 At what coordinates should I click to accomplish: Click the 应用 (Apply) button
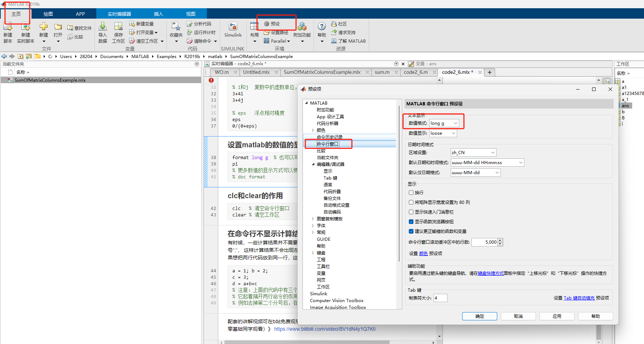[557, 316]
